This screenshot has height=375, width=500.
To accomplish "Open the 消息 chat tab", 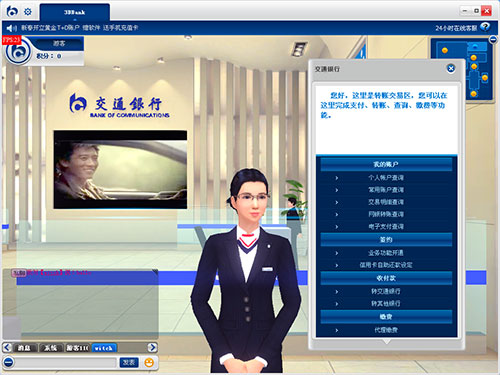I will [24, 348].
